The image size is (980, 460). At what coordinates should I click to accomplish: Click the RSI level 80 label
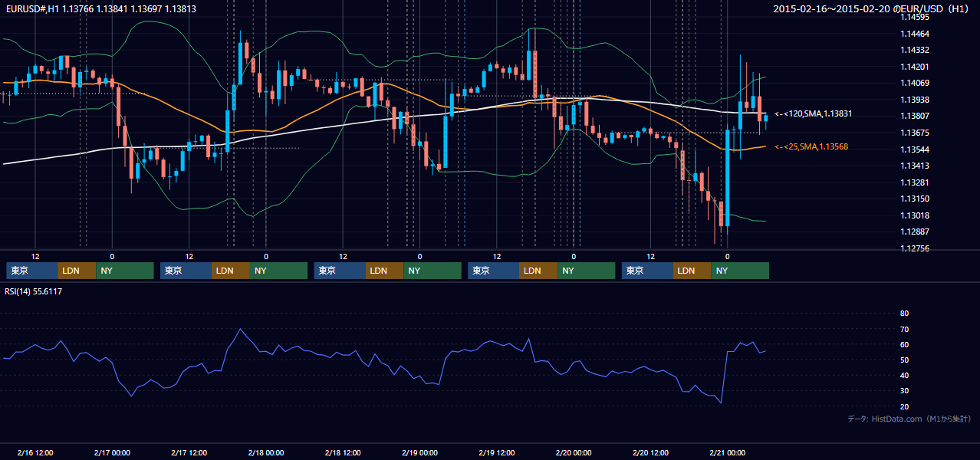pos(904,314)
